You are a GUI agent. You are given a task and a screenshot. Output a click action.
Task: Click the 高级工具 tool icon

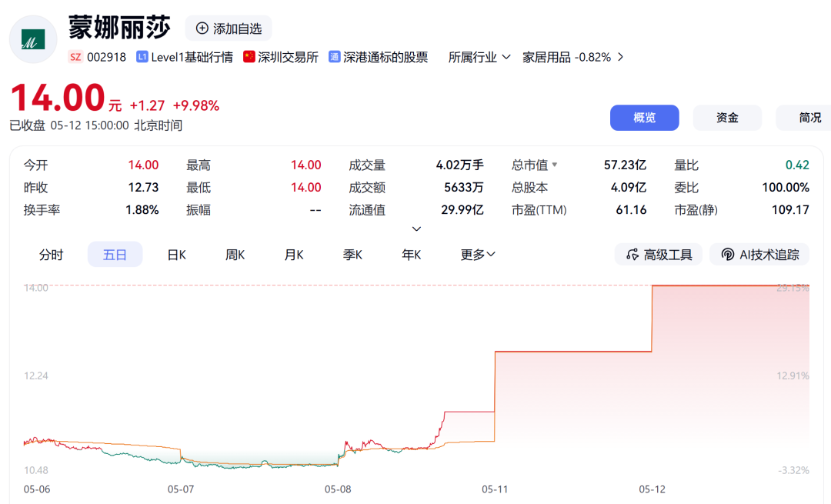coord(632,255)
